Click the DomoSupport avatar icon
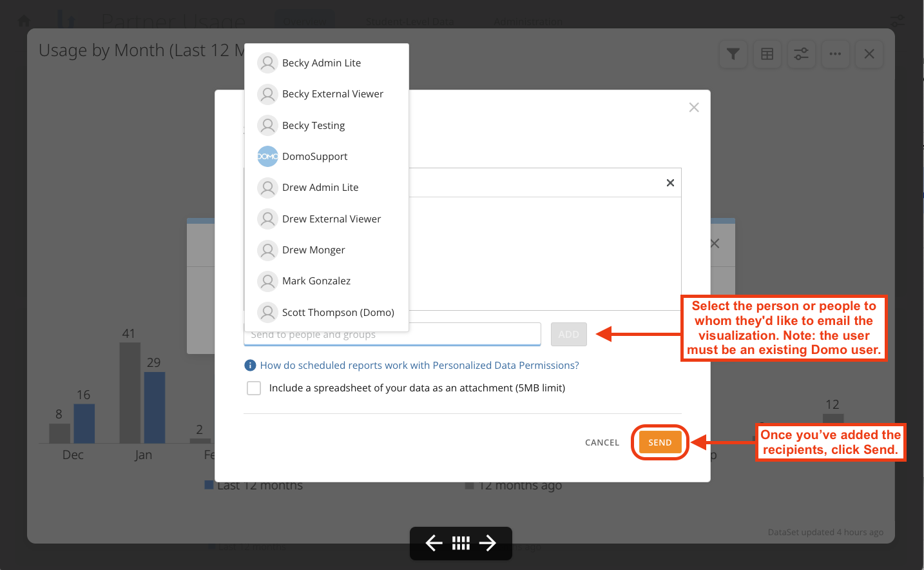The image size is (924, 570). click(x=267, y=156)
